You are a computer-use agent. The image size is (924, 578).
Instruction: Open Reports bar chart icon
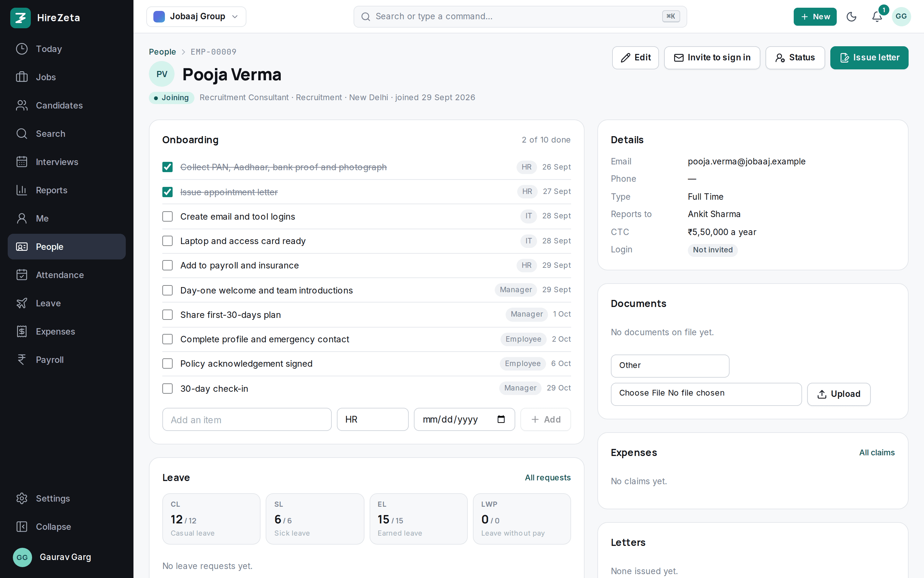[x=22, y=190]
